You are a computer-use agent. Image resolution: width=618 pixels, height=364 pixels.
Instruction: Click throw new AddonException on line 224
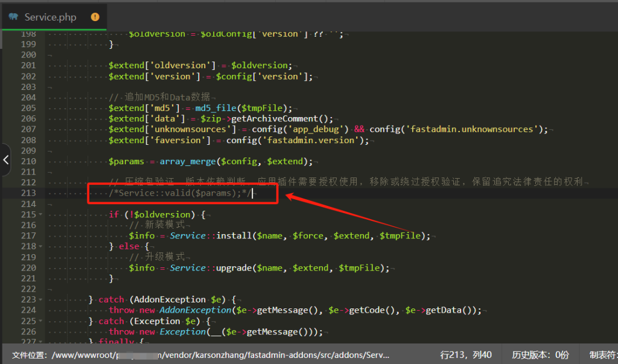tap(170, 310)
